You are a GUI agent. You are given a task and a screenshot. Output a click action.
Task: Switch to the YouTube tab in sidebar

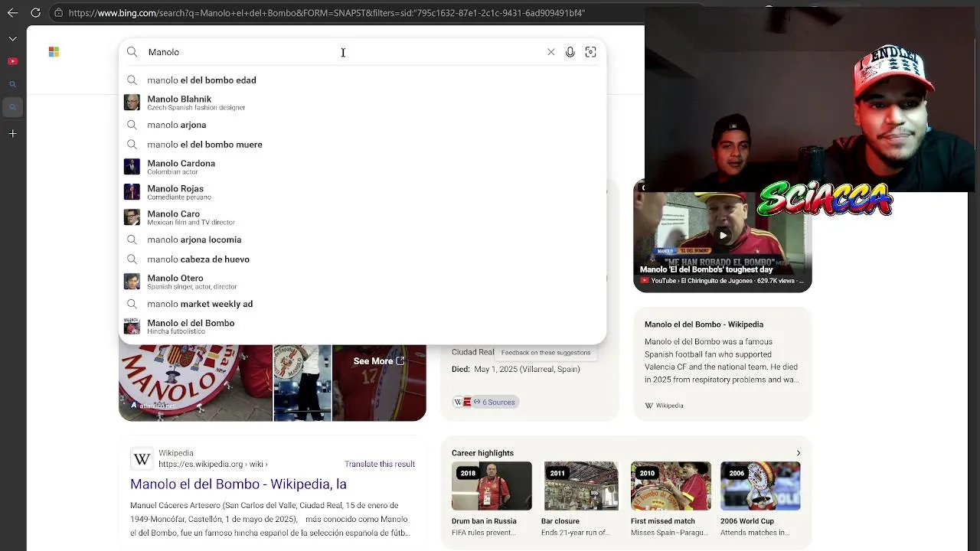pos(12,61)
